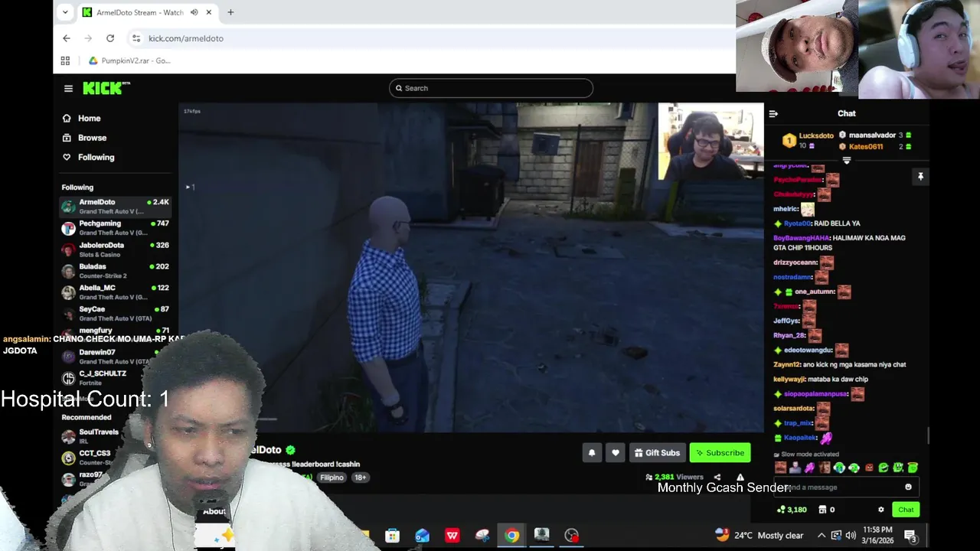Toggle channel notification bell
The image size is (980, 551).
tap(592, 453)
